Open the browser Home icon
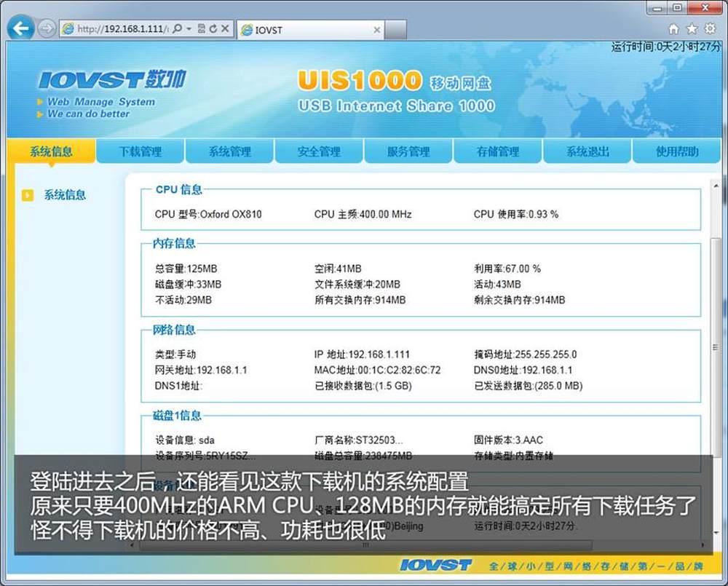Screen dimensions: 728x586 [673, 29]
